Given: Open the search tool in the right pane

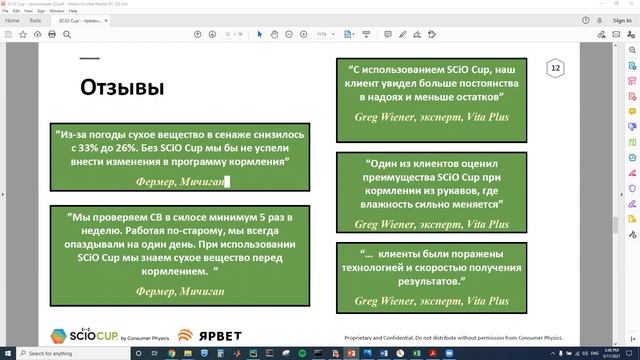Looking at the screenshot, I should [x=632, y=50].
